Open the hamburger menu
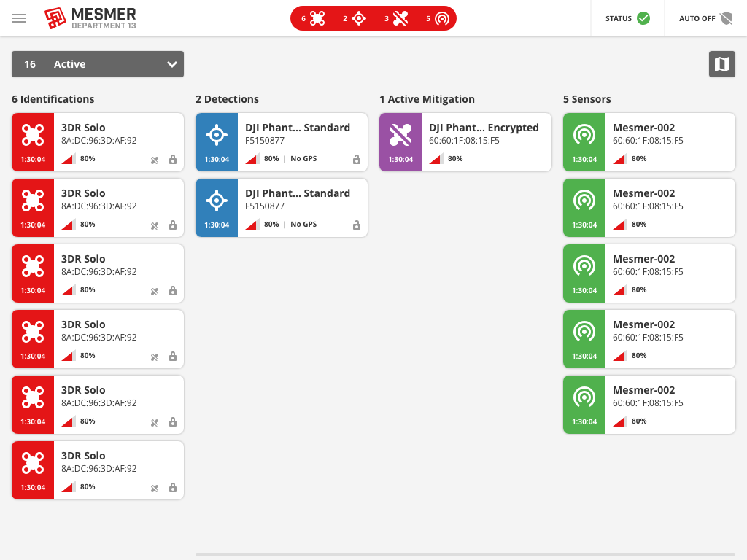The height and width of the screenshot is (560, 747). click(x=19, y=18)
